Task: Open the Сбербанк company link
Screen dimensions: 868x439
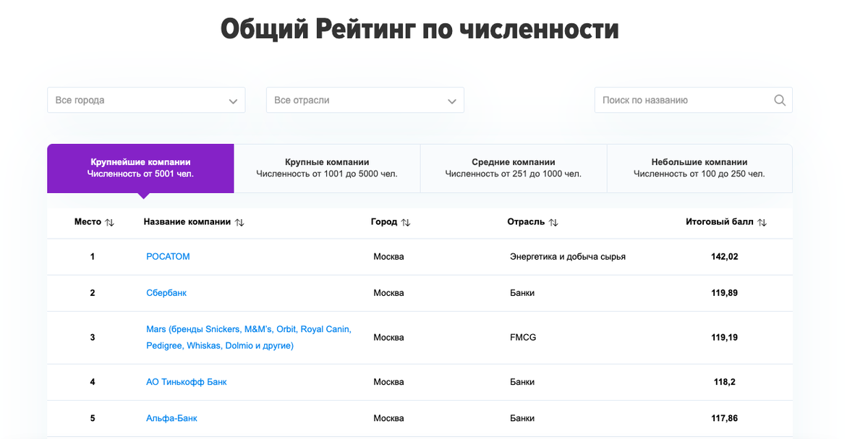Action: click(x=166, y=293)
